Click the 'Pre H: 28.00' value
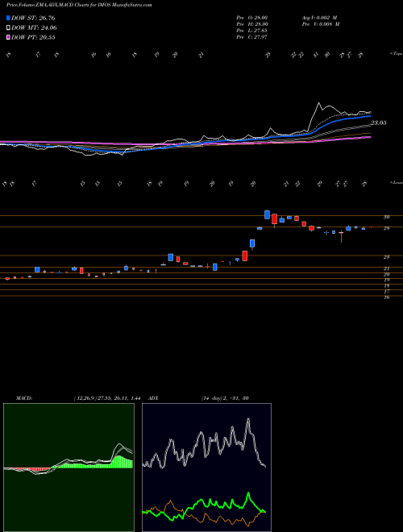403x532 pixels. point(252,24)
